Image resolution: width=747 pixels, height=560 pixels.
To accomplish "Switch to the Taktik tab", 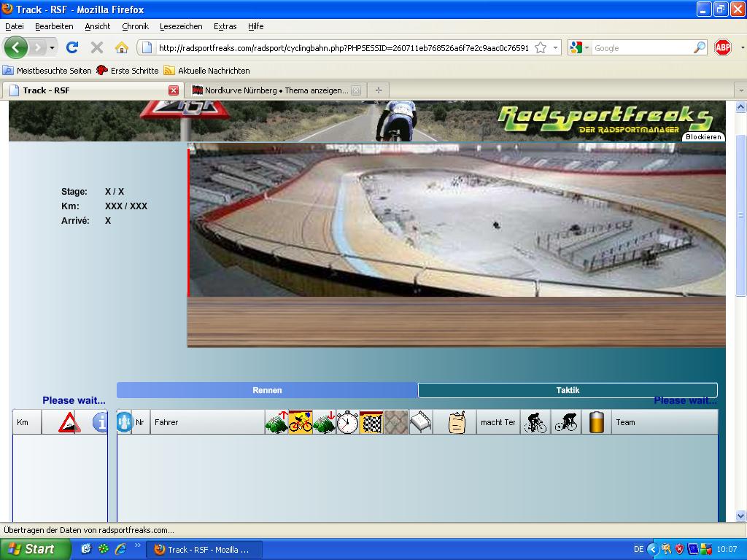I will coord(568,390).
